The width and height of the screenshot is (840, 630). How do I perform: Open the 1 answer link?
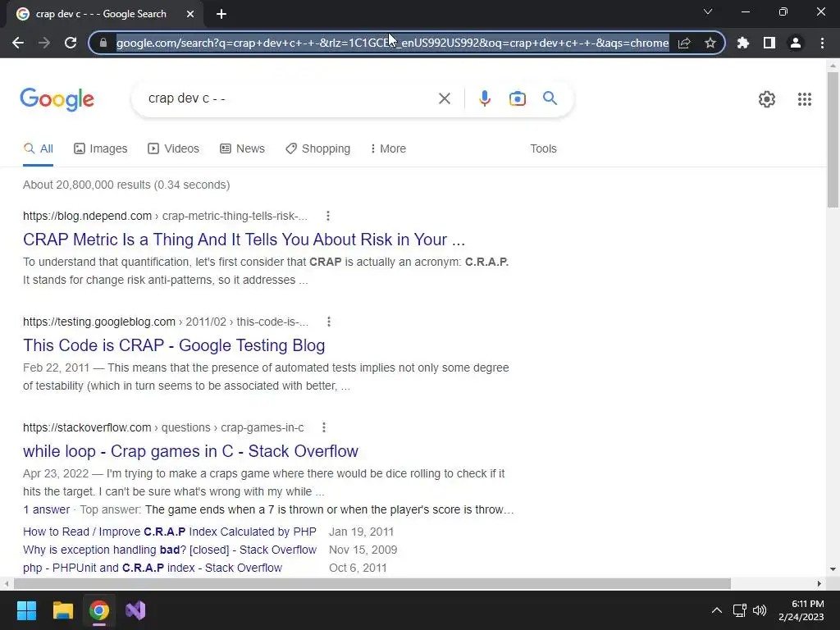click(46, 509)
